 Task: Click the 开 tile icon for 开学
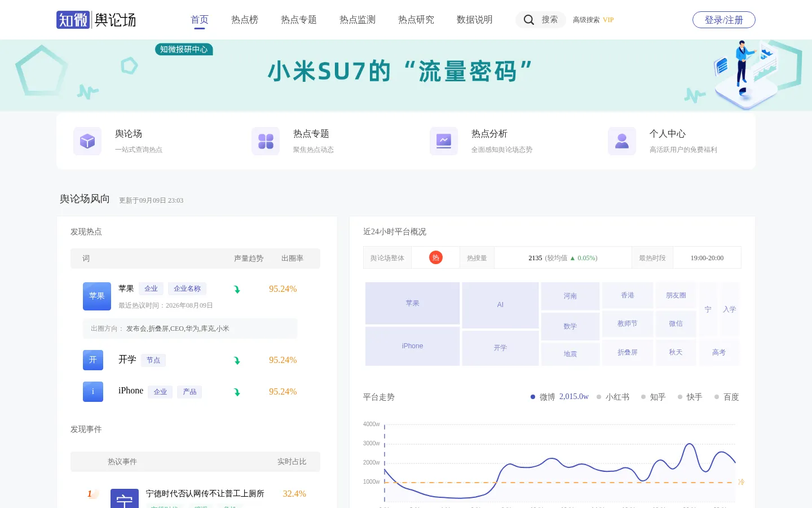tap(93, 360)
